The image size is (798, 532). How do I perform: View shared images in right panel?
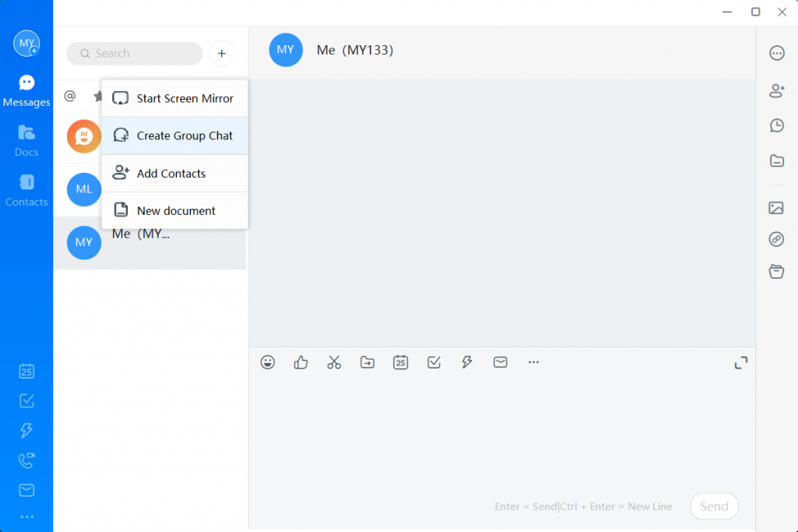click(x=776, y=208)
